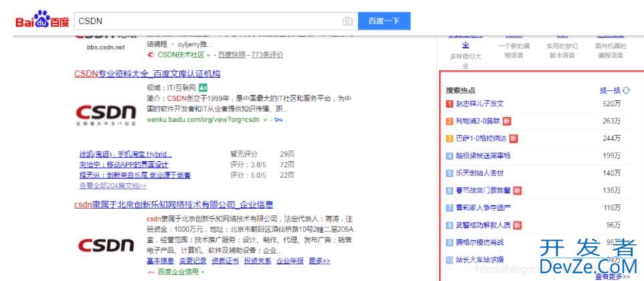The height and width of the screenshot is (281, 644).
Task: Open csdn隶属于北京创新乐知网络技术有限公司_企业信息 result
Action: click(173, 205)
